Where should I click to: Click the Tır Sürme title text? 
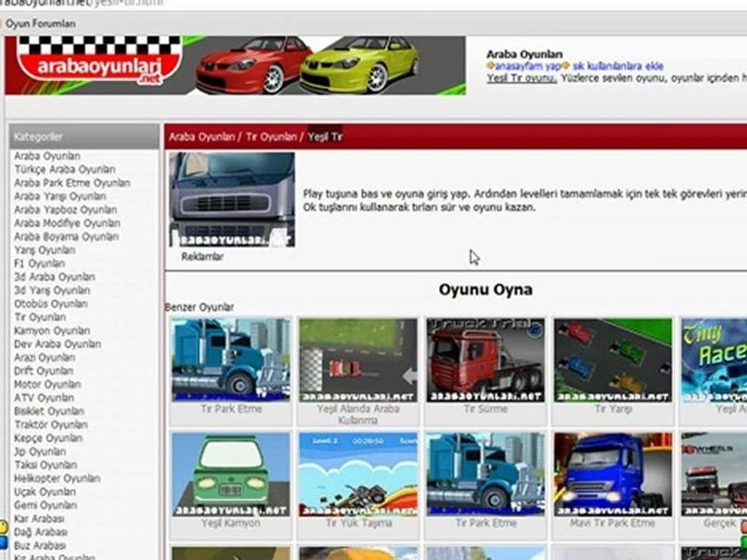(x=486, y=409)
